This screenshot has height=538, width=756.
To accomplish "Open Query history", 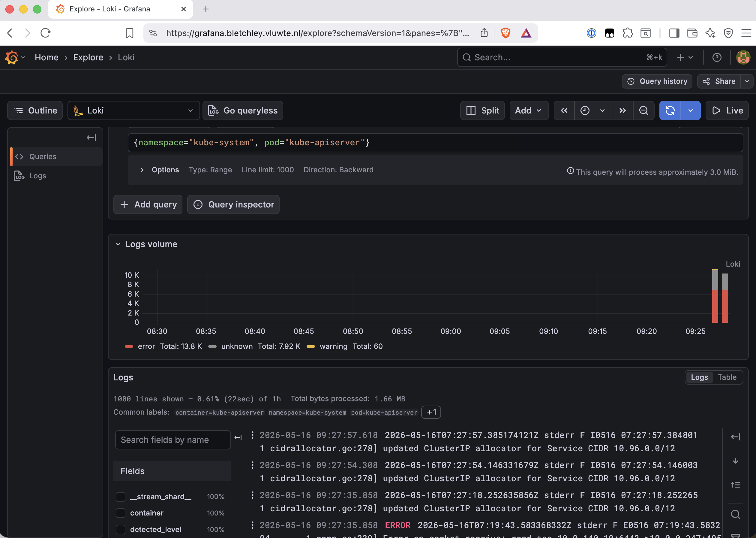I will (x=657, y=81).
